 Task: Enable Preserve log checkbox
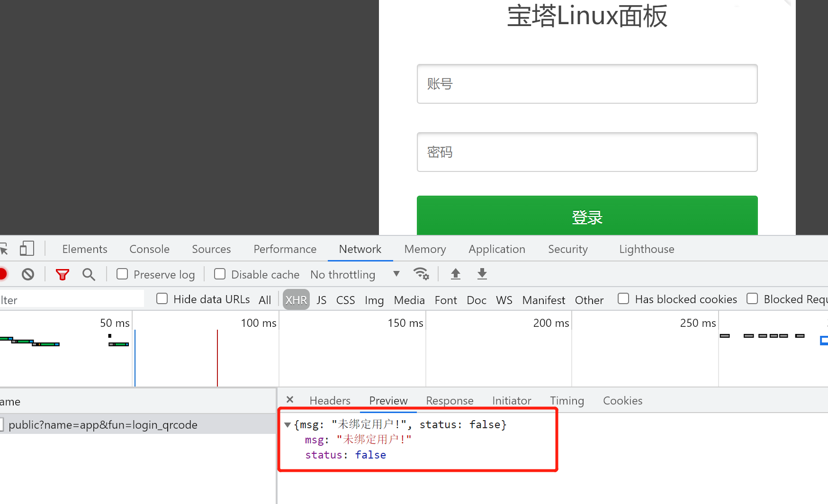(122, 274)
